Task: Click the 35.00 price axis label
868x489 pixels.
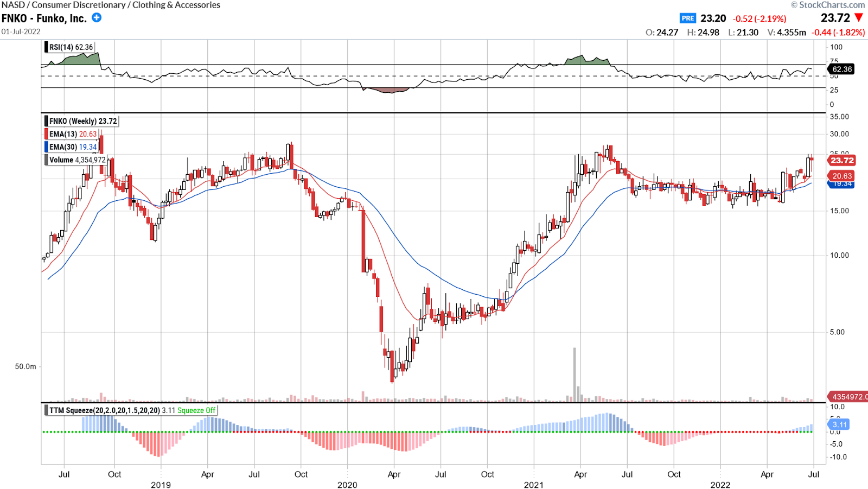Action: tap(839, 117)
